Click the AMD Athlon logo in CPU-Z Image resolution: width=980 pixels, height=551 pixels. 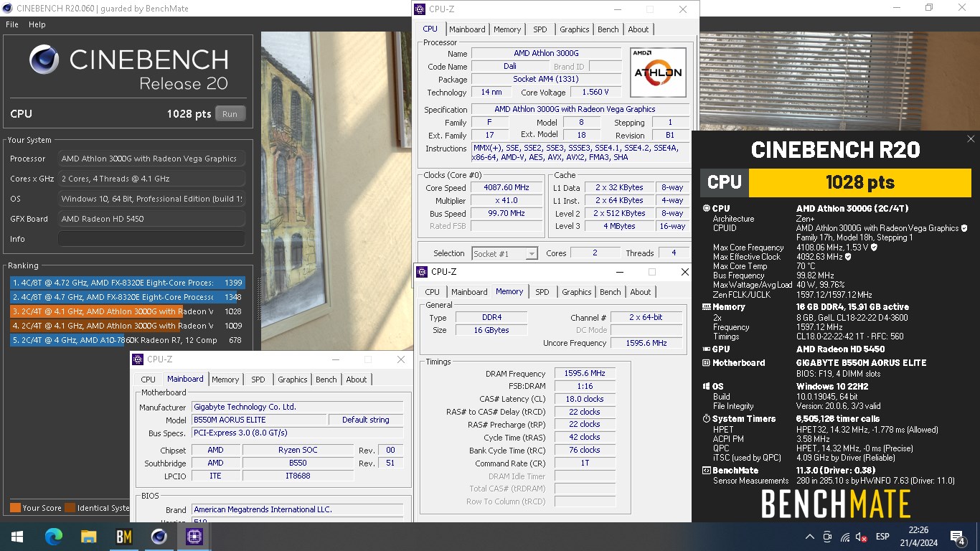pyautogui.click(x=658, y=72)
